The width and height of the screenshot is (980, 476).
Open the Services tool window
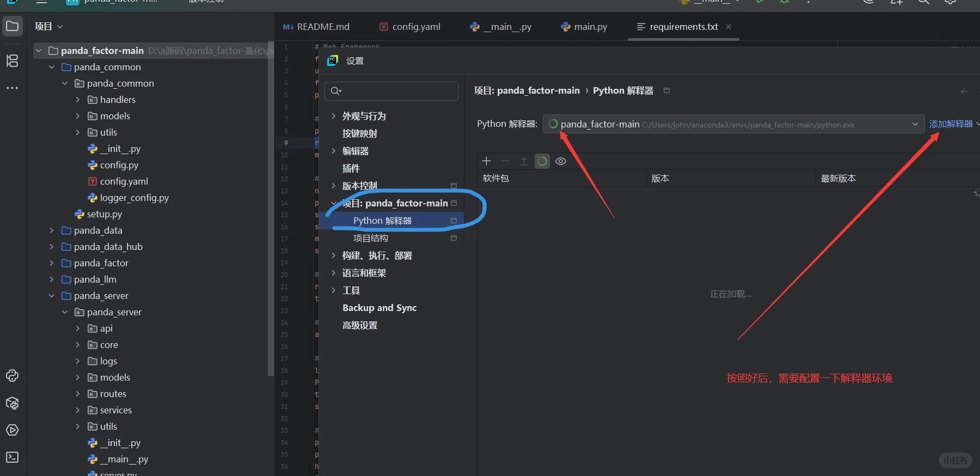click(12, 430)
